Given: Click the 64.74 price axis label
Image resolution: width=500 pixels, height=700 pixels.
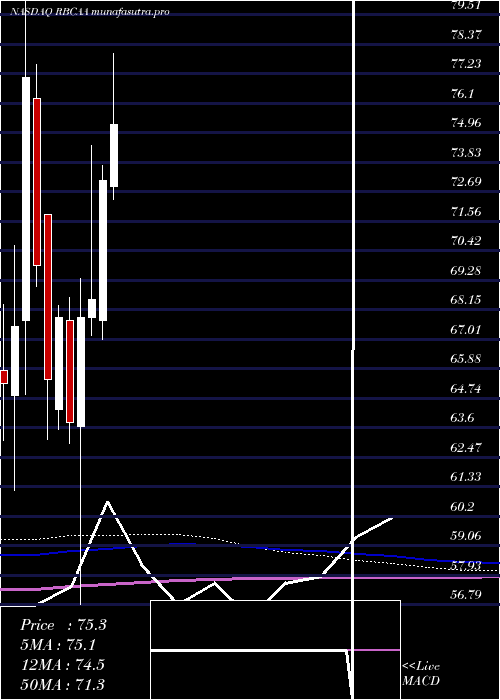Looking at the screenshot, I should pyautogui.click(x=466, y=389).
